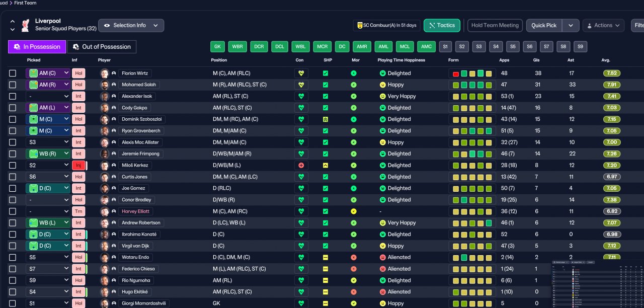
Task: Click Curtis Jones's 6.97 average rating pill
Action: click(x=612, y=177)
